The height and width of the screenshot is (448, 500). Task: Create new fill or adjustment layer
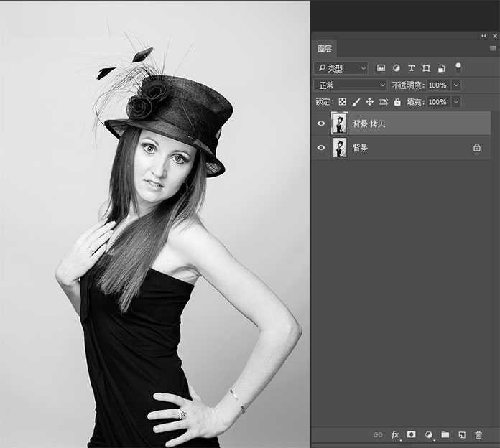[x=429, y=434]
